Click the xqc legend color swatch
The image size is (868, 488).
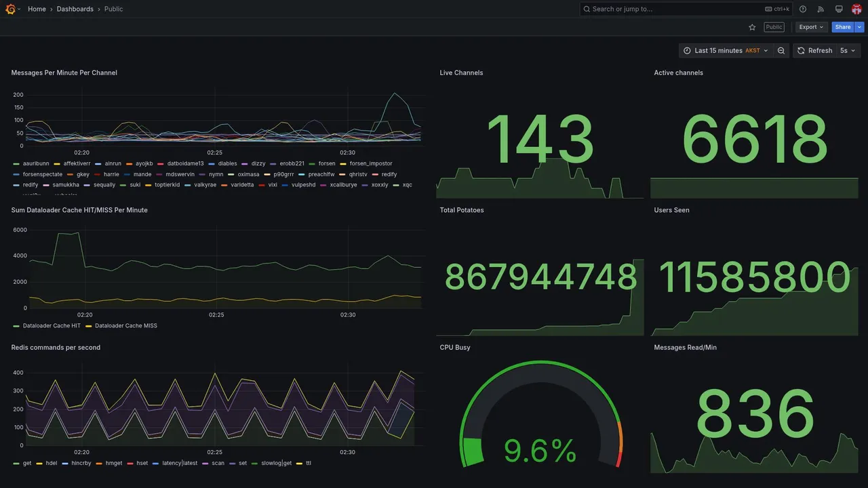click(x=396, y=185)
